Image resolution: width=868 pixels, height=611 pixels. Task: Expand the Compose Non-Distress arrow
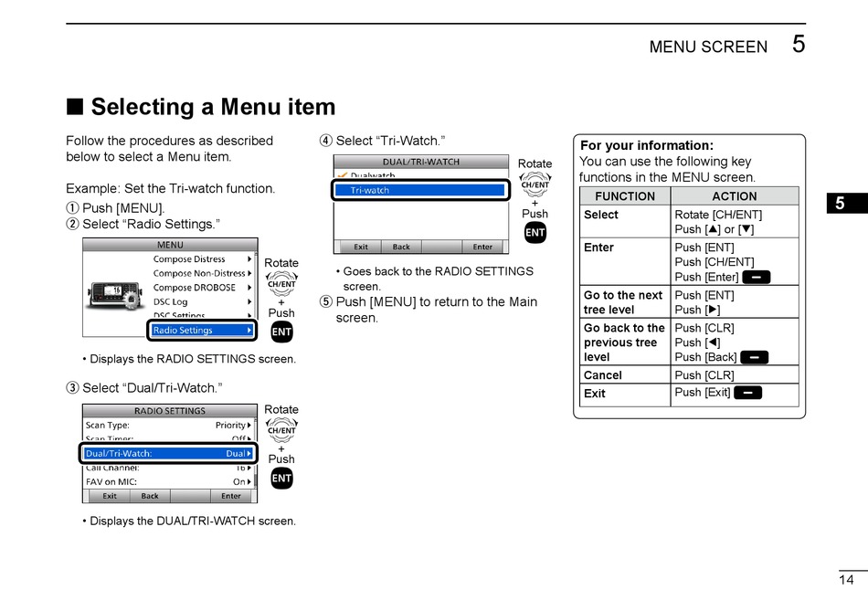(x=249, y=273)
